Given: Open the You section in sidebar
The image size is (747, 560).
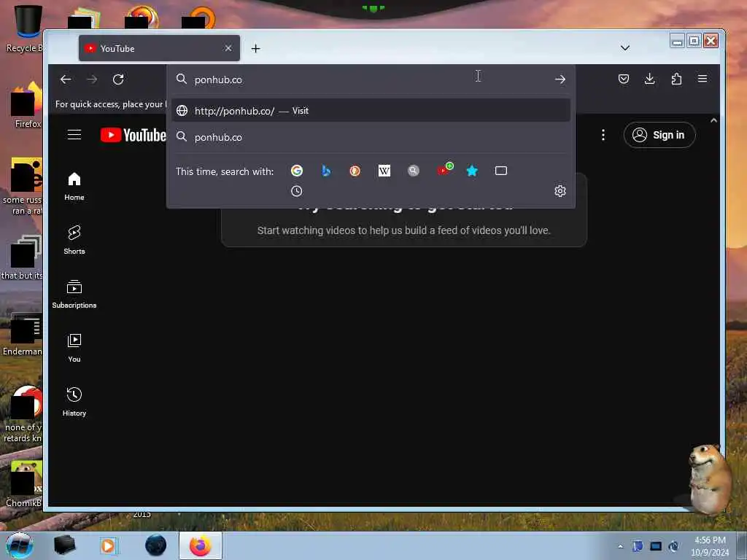Looking at the screenshot, I should click(74, 348).
